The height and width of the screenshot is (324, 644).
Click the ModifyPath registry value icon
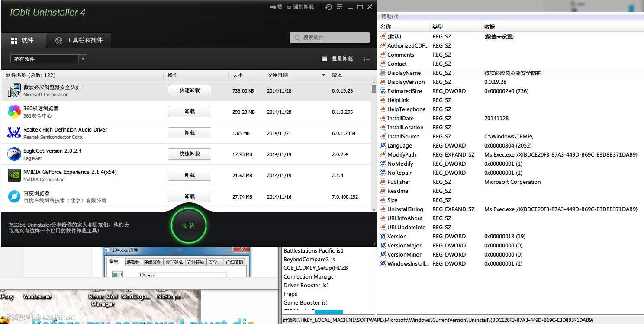383,154
